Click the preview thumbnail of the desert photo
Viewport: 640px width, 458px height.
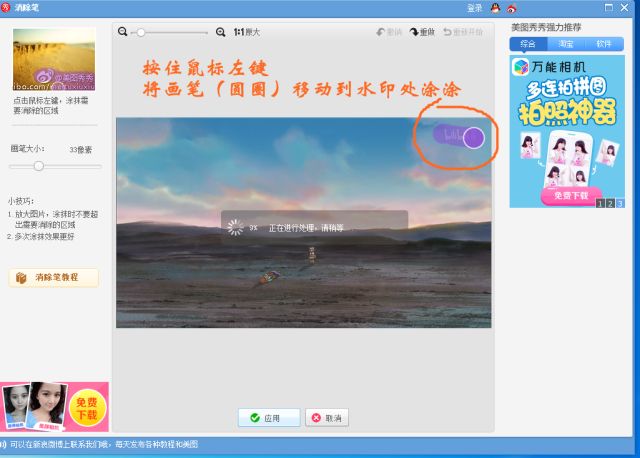coord(54,59)
